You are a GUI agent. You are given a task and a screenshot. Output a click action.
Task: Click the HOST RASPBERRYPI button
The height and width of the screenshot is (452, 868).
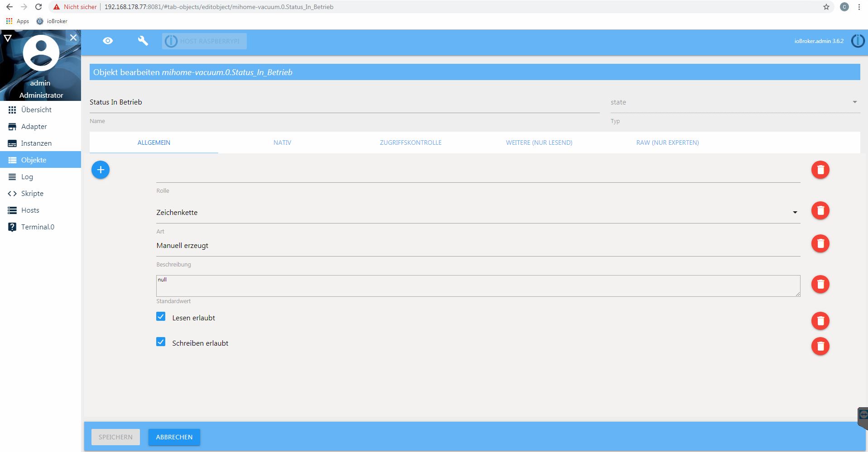pyautogui.click(x=204, y=41)
